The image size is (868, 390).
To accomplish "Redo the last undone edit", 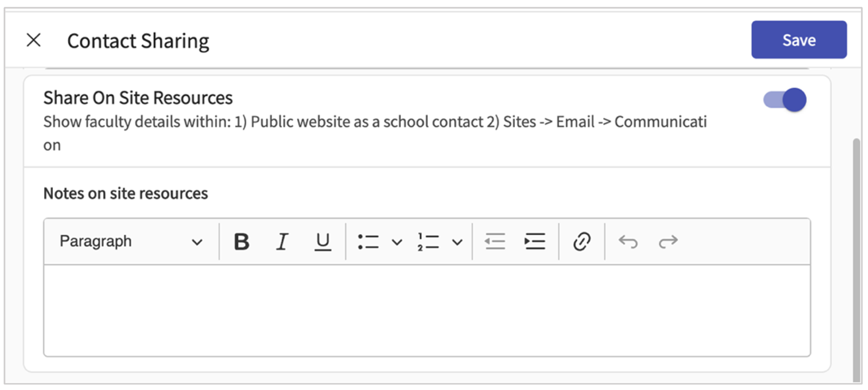I will pos(668,241).
